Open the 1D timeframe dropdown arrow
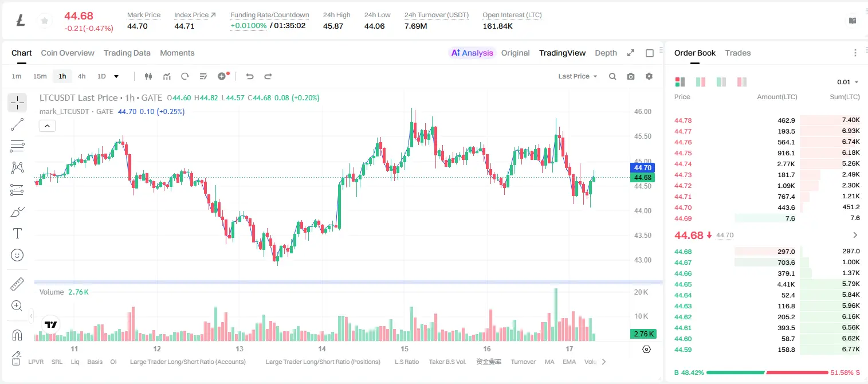This screenshot has height=384, width=868. click(x=116, y=76)
